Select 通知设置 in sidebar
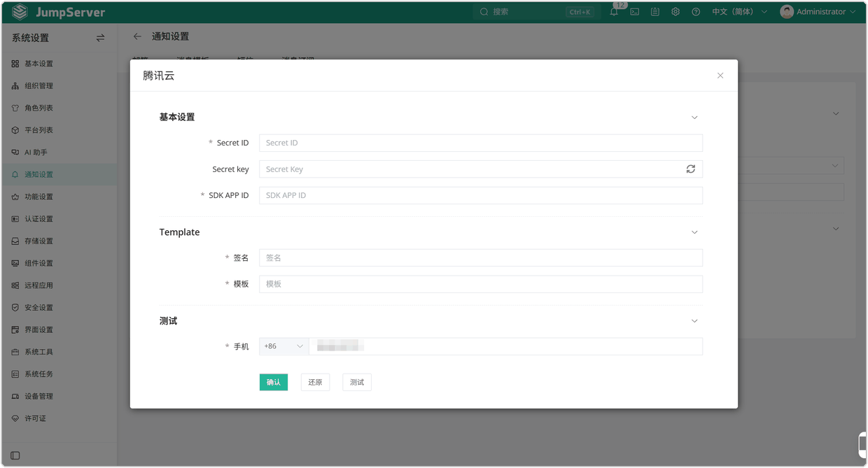Viewport: 868px width, 468px height. coord(59,175)
